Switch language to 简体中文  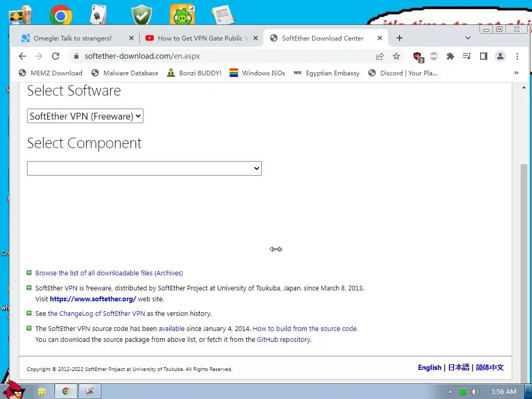point(489,367)
